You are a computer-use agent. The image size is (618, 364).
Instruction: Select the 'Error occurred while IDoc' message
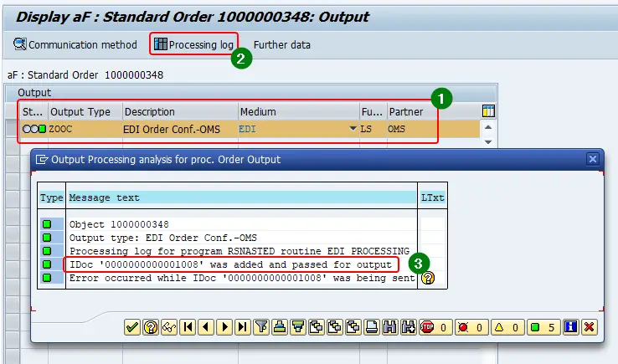(242, 278)
